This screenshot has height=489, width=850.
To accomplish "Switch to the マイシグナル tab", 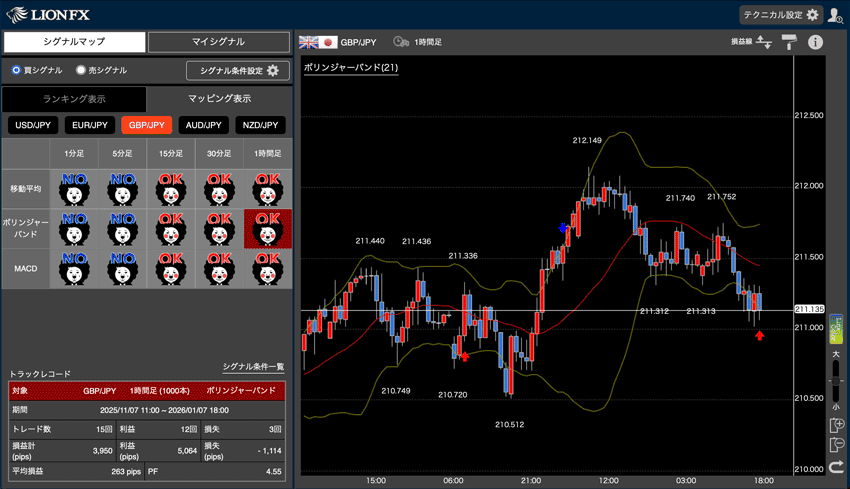I will pos(218,42).
